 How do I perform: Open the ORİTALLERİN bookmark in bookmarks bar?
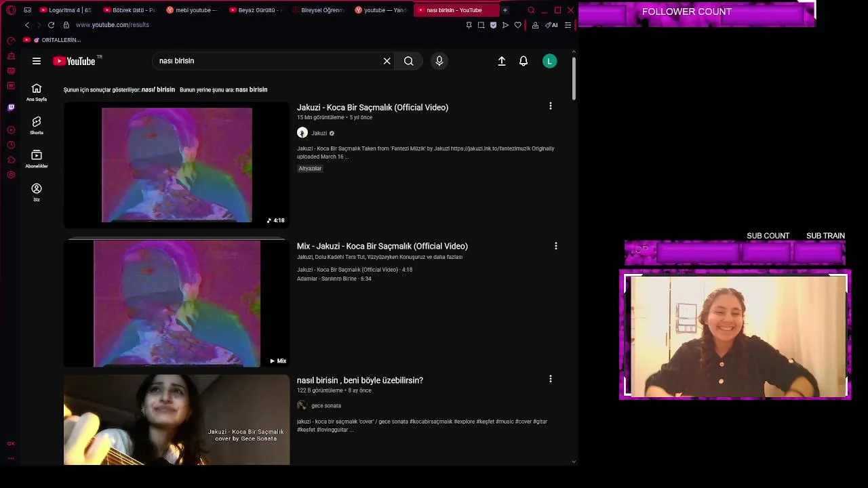pyautogui.click(x=53, y=40)
